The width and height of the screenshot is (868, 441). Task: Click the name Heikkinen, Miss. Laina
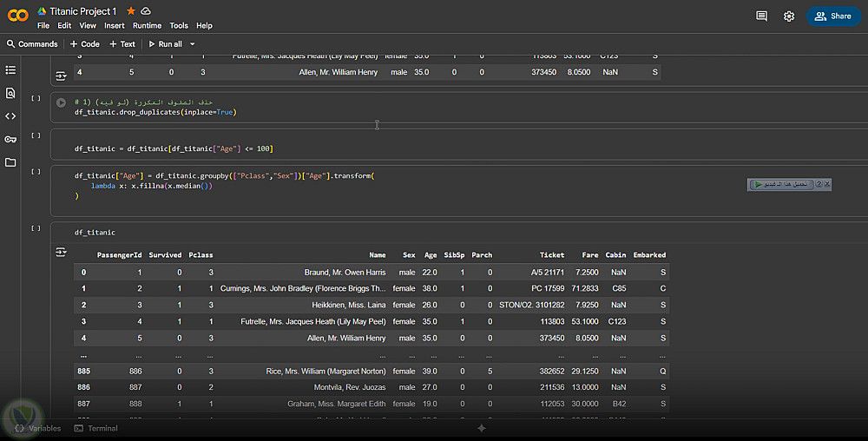(349, 305)
